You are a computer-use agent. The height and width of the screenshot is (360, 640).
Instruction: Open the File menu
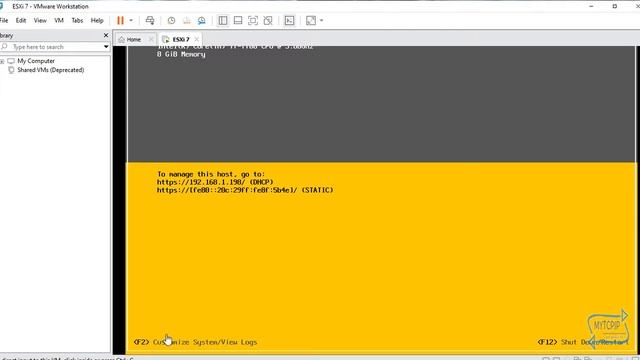(4, 20)
